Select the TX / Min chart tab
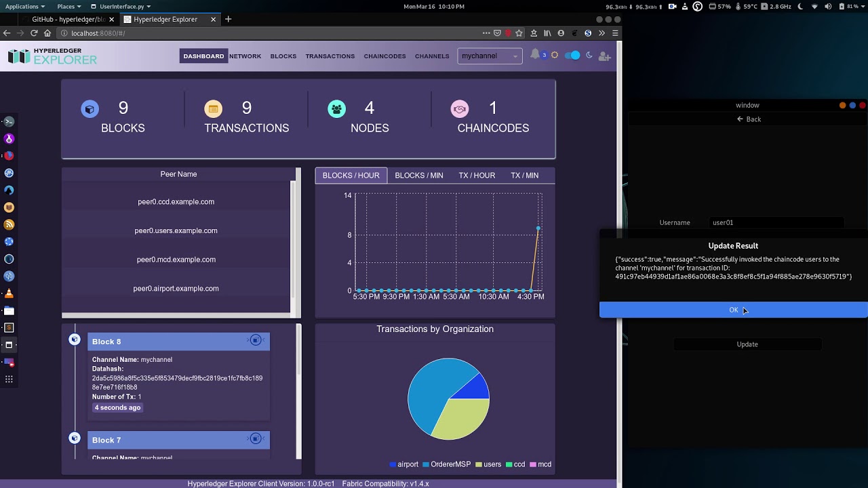The image size is (868, 488). [x=525, y=176]
